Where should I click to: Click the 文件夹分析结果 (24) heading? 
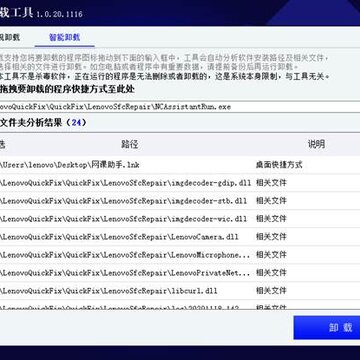pos(43,122)
